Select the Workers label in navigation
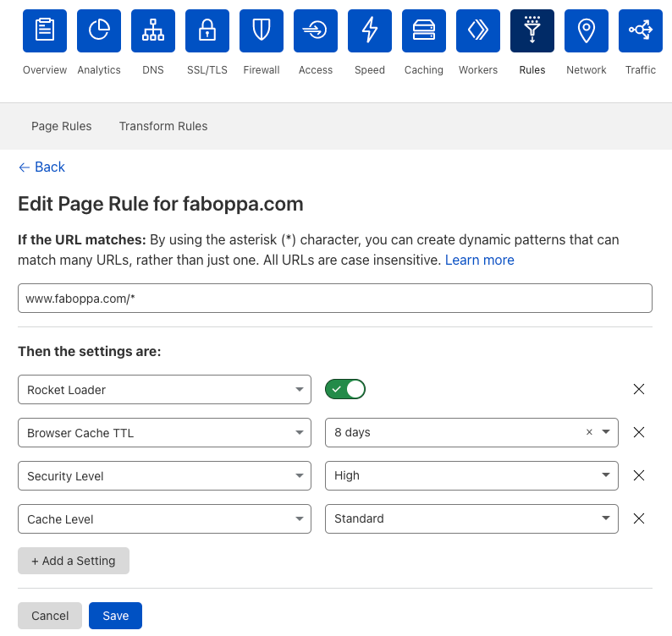The width and height of the screenshot is (672, 636). (478, 70)
